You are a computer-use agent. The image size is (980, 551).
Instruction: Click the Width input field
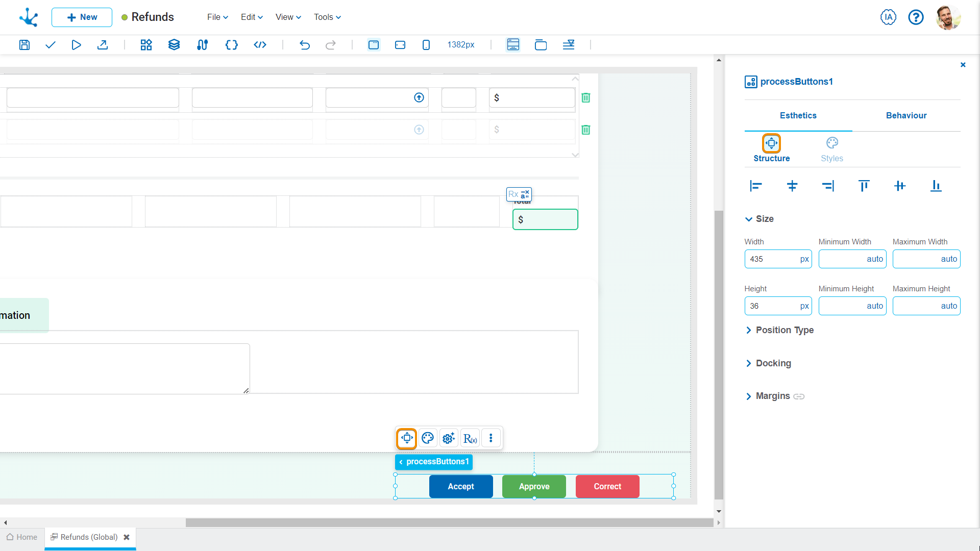click(x=778, y=259)
